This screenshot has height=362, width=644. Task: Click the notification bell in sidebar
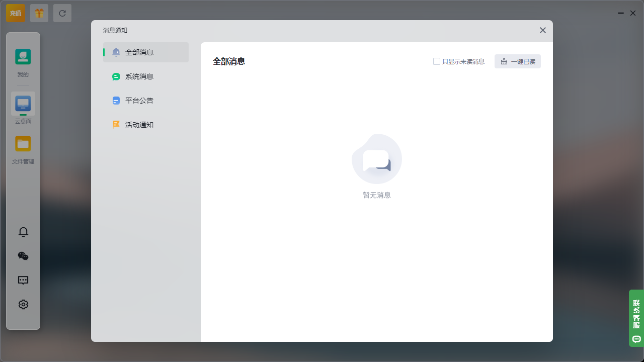(23, 232)
